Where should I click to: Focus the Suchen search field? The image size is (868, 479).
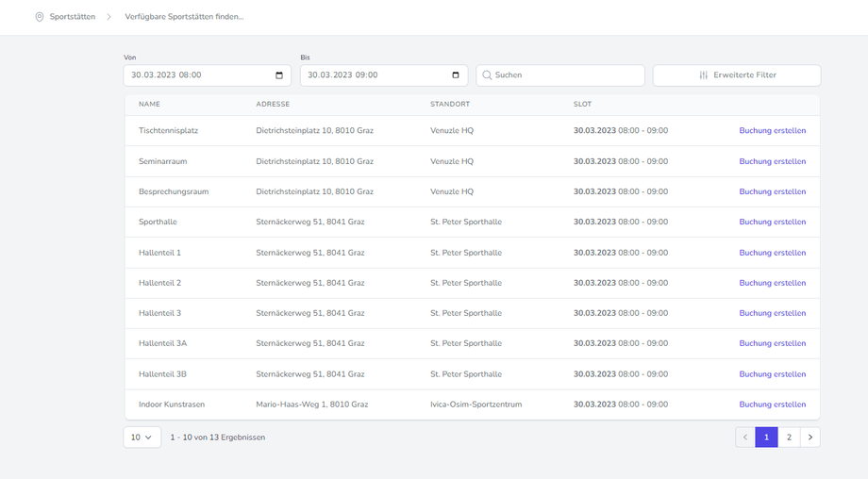point(560,75)
